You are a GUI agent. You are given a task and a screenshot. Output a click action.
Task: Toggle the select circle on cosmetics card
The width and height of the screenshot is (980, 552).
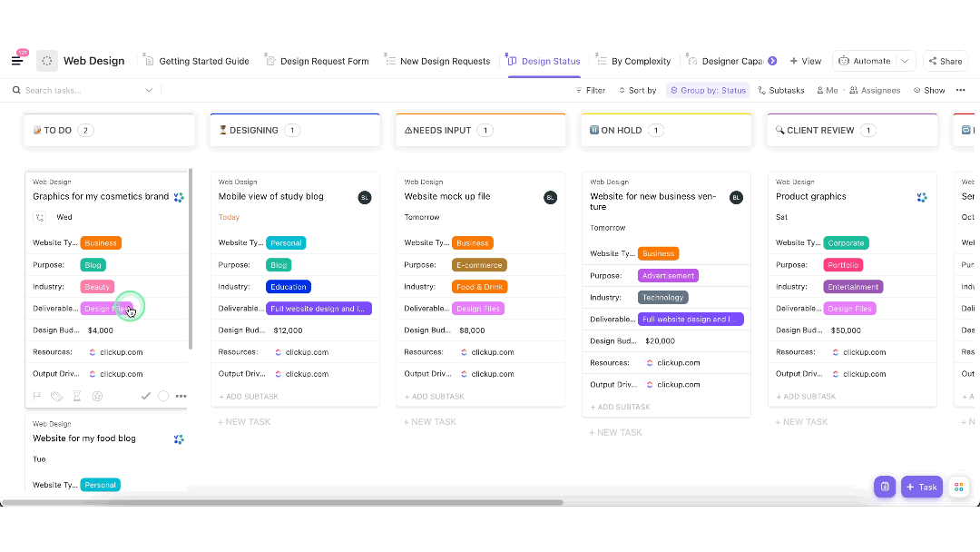[163, 396]
